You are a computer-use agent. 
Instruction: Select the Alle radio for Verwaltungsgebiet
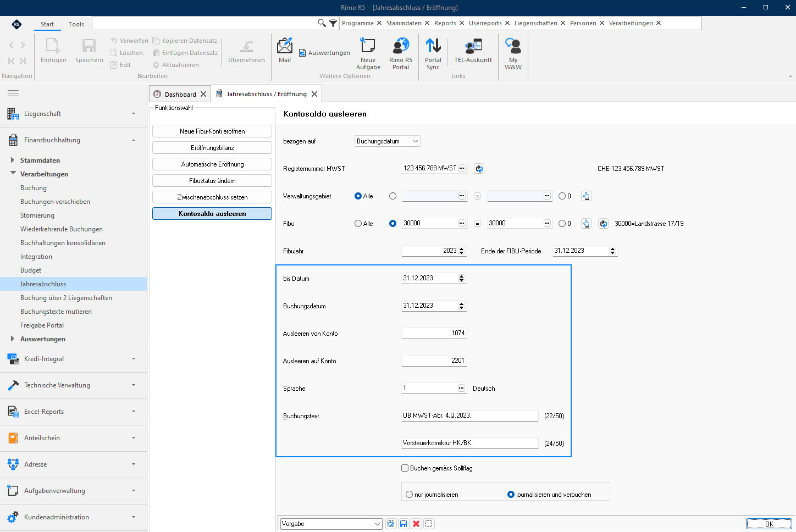click(x=358, y=196)
